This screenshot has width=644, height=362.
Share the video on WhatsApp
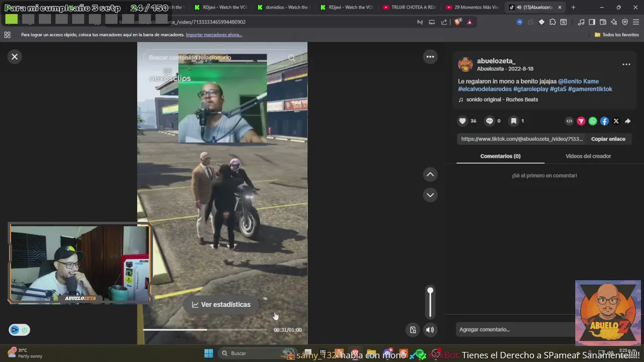[x=593, y=121]
